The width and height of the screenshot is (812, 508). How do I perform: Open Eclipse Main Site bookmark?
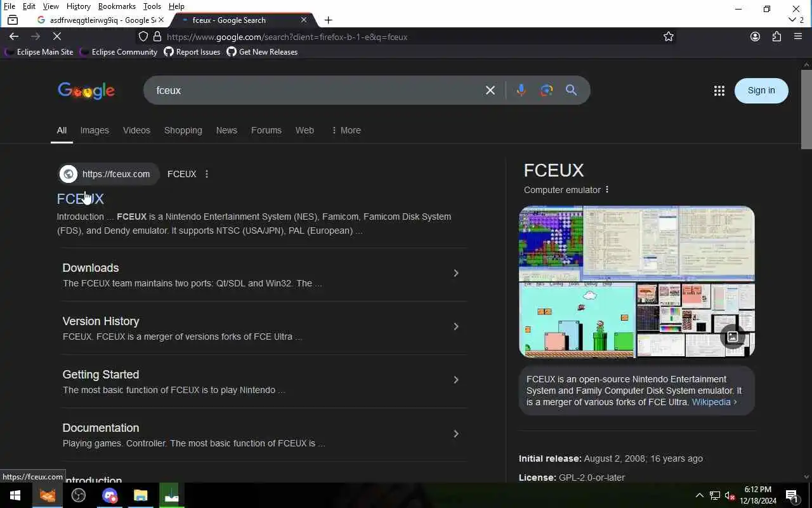pyautogui.click(x=39, y=52)
